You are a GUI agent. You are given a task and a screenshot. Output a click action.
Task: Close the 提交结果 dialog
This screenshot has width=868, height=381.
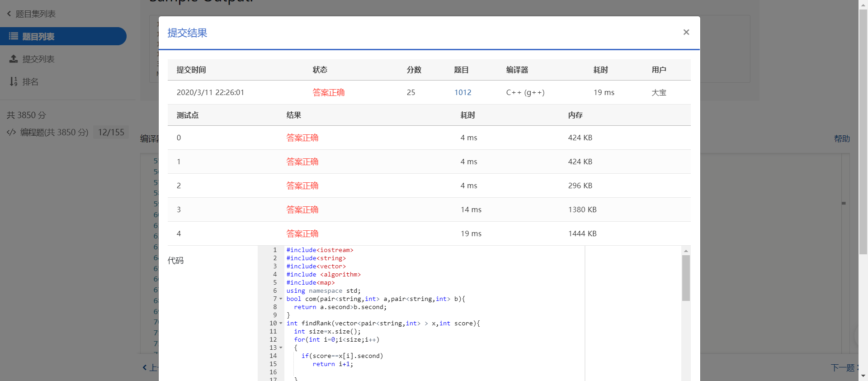pyautogui.click(x=686, y=32)
